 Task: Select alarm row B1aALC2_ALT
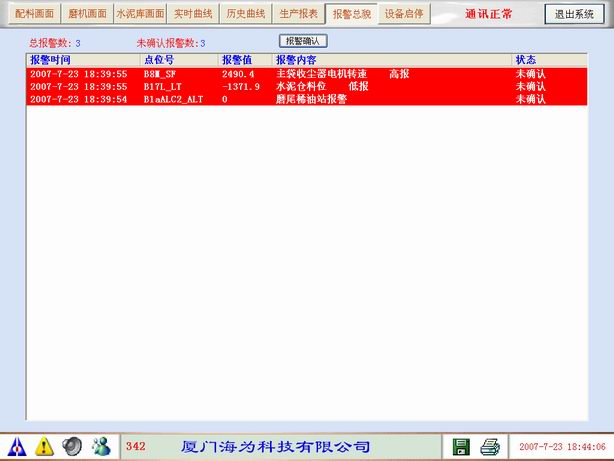click(307, 99)
